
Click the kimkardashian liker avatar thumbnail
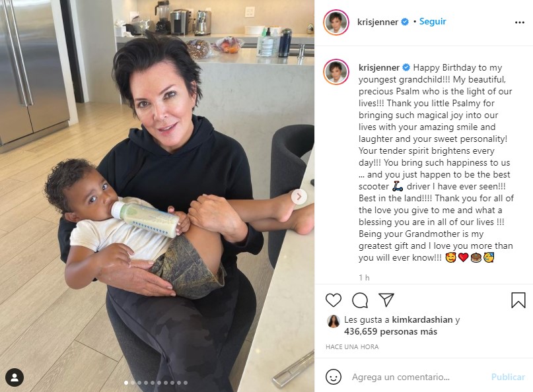coord(334,321)
